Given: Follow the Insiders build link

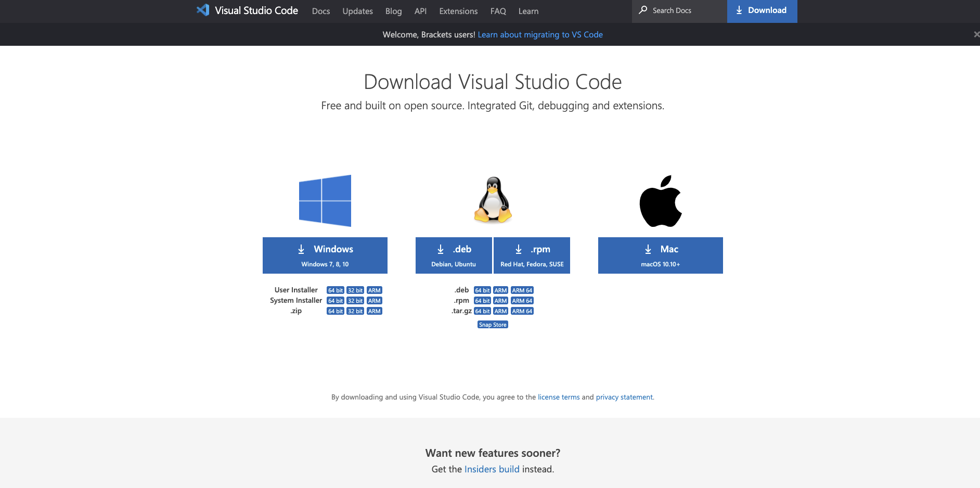Looking at the screenshot, I should click(x=492, y=469).
